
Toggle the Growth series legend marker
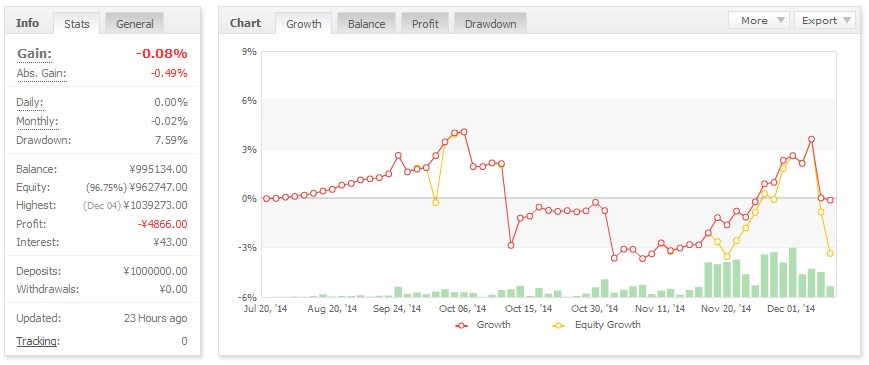coord(462,326)
